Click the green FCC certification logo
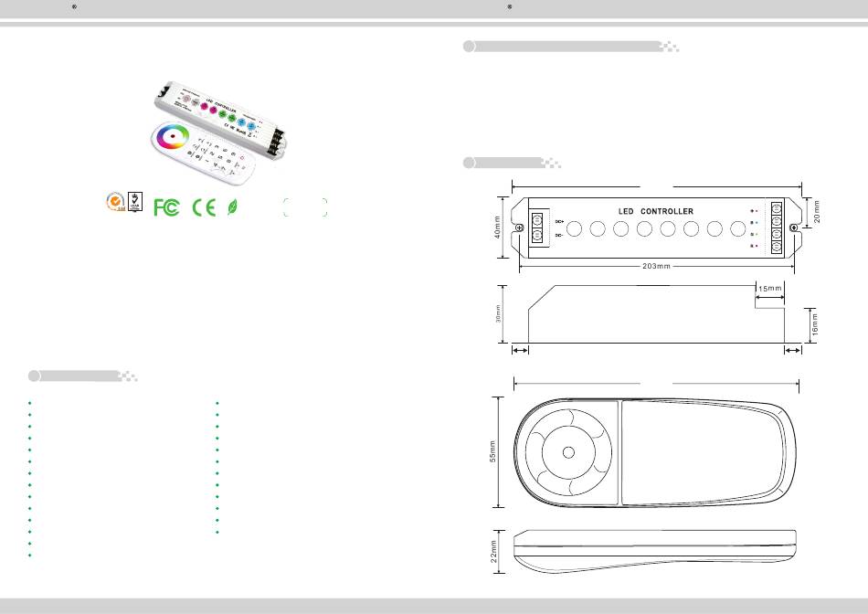 166,207
